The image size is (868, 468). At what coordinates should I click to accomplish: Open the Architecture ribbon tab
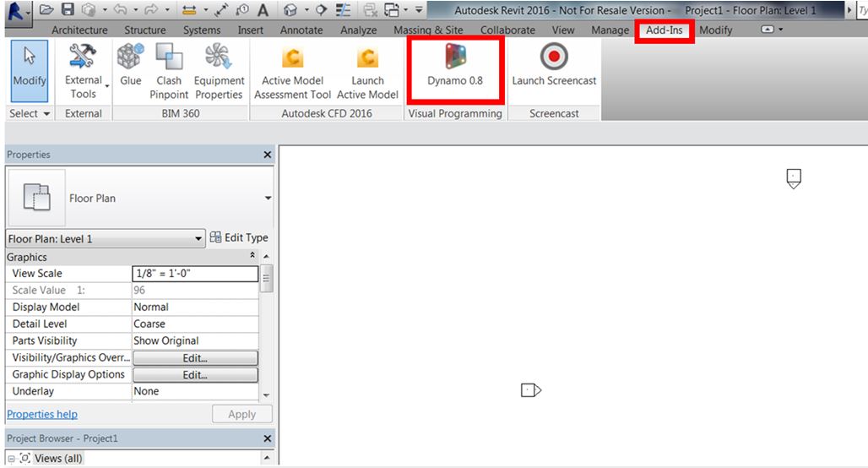point(79,30)
